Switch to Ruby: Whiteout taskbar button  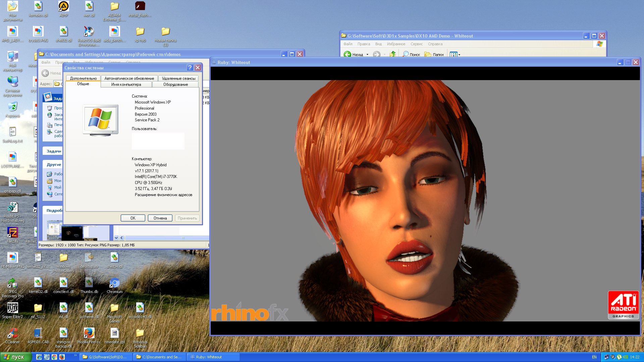click(x=213, y=357)
